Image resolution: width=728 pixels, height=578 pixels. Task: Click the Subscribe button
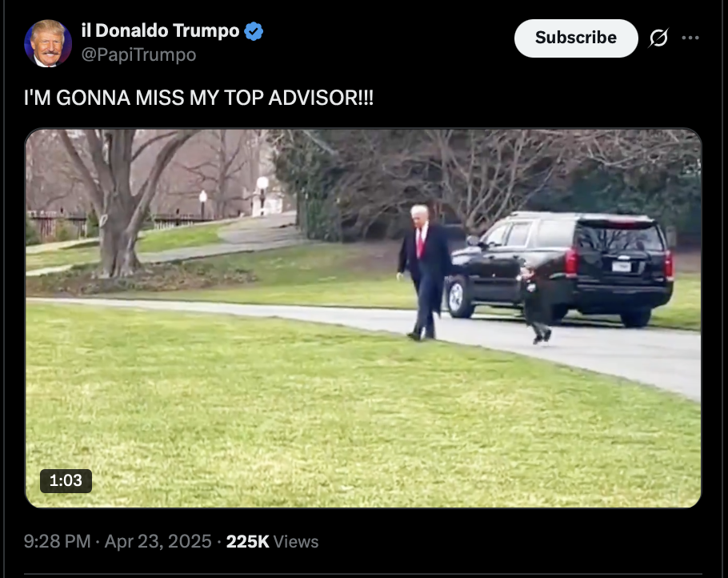click(576, 38)
